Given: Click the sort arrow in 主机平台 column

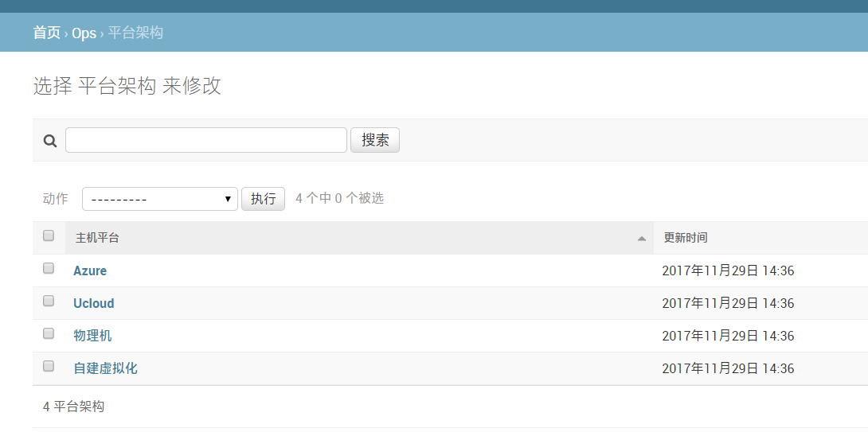Looking at the screenshot, I should tap(641, 239).
